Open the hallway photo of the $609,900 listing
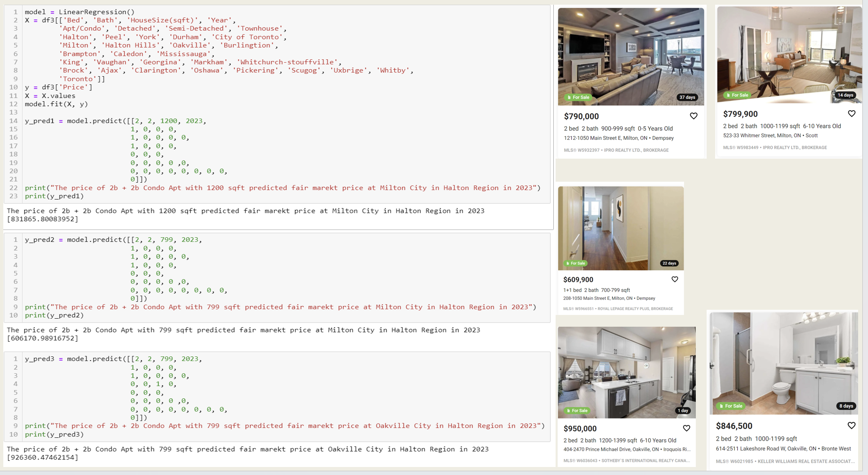868x475 pixels. [x=621, y=228]
